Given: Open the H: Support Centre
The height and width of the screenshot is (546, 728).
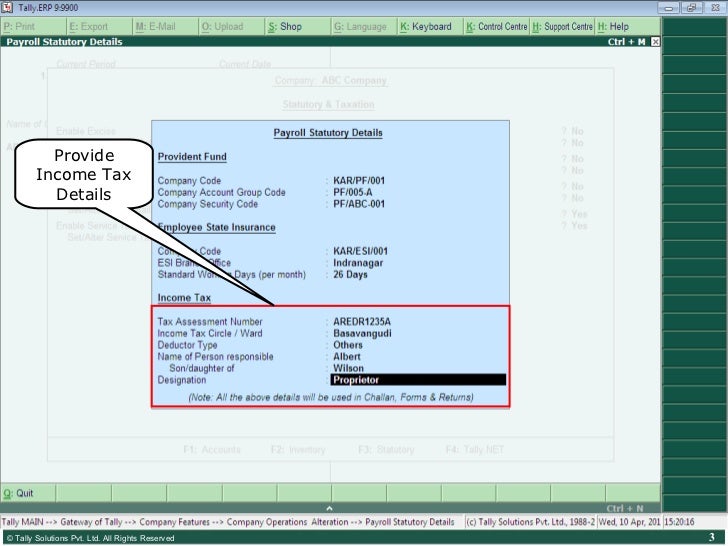Looking at the screenshot, I should [562, 27].
